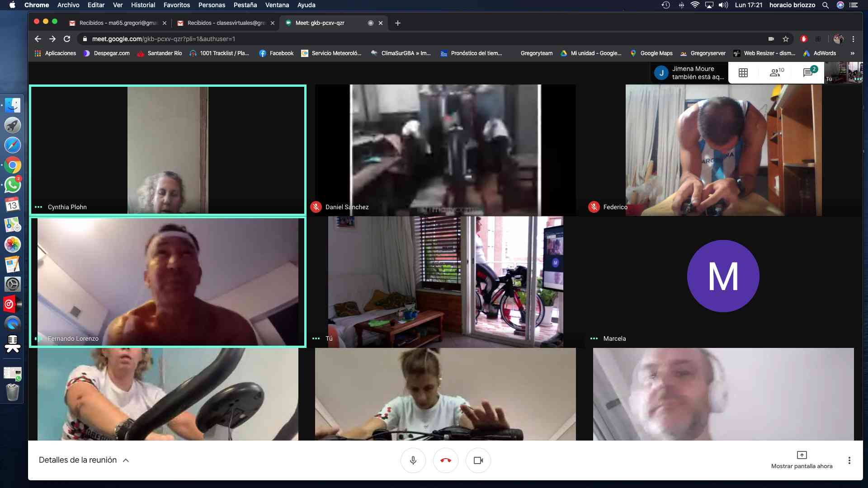Open the Meet chat messages icon
Image resolution: width=868 pixels, height=488 pixels.
[808, 73]
